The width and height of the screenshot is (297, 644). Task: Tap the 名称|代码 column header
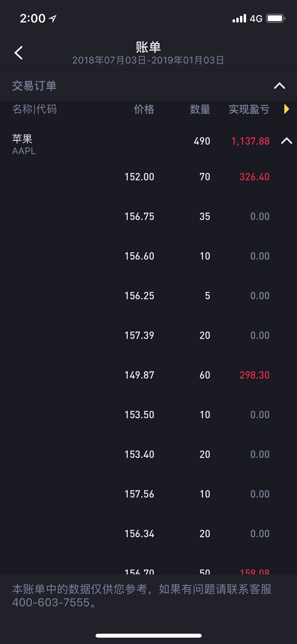34,109
